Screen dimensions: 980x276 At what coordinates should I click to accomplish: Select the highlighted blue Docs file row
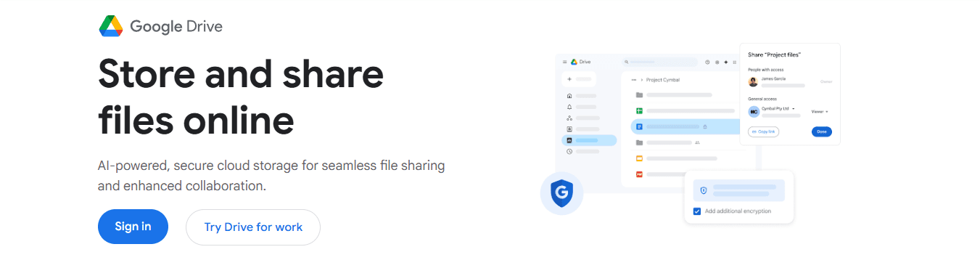click(685, 126)
